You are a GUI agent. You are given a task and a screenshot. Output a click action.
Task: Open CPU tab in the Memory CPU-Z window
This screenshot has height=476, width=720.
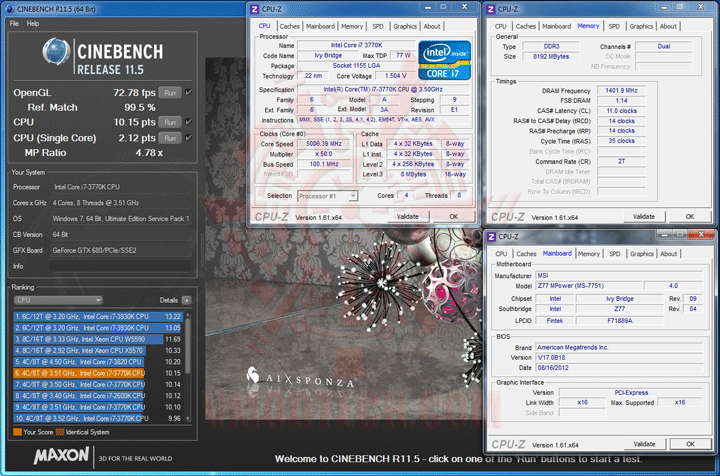point(501,26)
